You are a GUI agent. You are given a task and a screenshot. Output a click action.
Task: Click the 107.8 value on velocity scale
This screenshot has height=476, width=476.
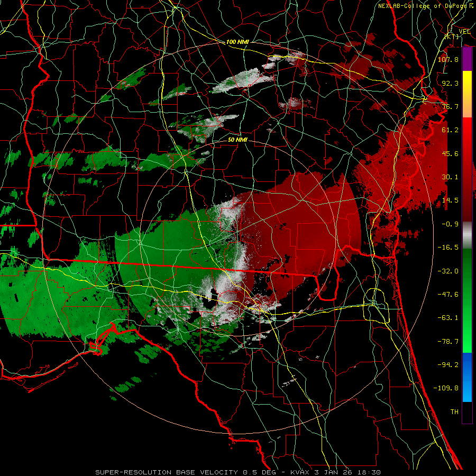pyautogui.click(x=448, y=59)
